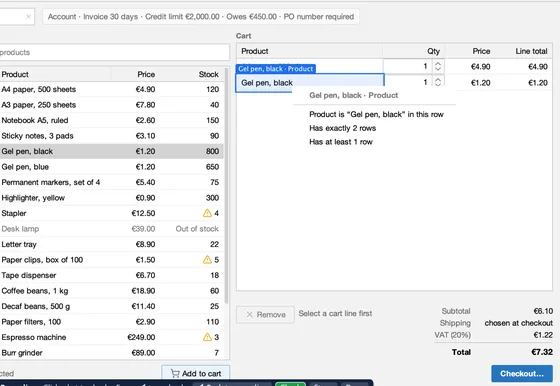Click the account info banner with credit limit
The height and width of the screenshot is (386, 560).
coord(201,17)
